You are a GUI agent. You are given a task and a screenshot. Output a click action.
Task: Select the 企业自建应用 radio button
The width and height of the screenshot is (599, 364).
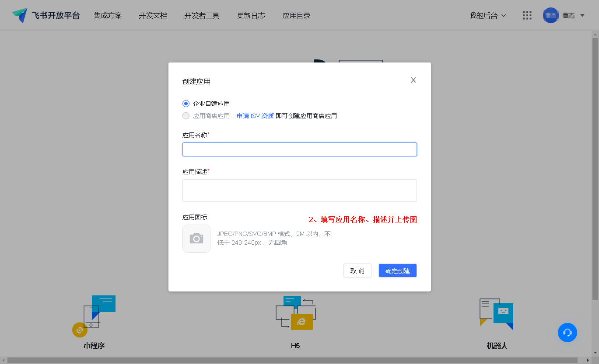click(186, 104)
